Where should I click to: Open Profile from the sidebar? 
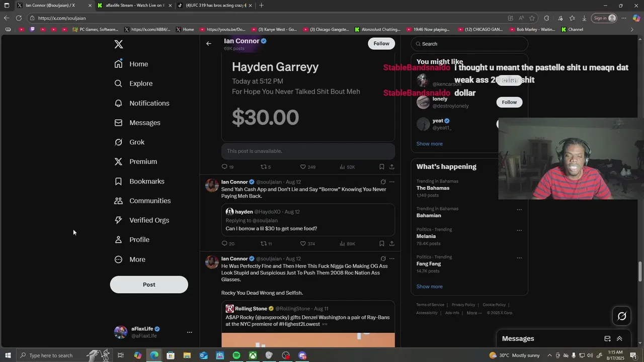(132, 240)
